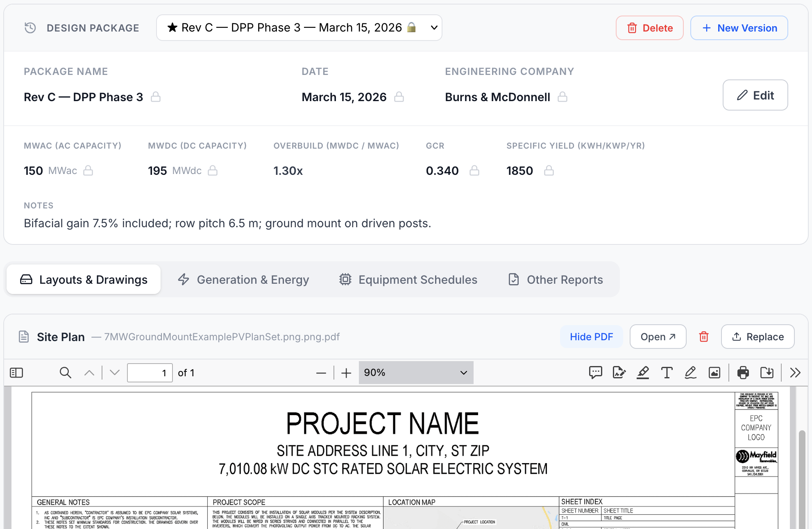This screenshot has width=812, height=529.
Task: Switch to Generation & Energy tab
Action: tap(243, 279)
